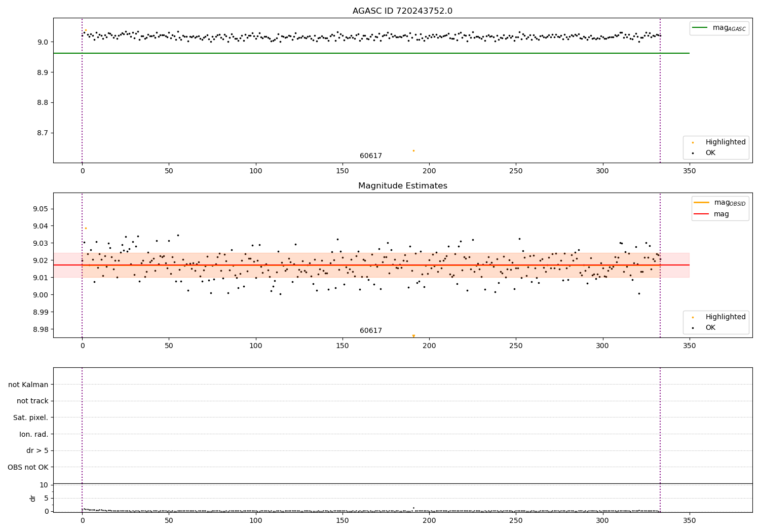
Task: Click the orange mag OBSID legend entry
Action: [720, 203]
